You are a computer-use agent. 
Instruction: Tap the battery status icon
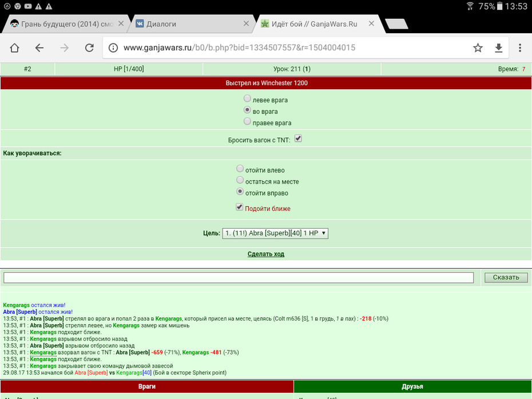(499, 6)
